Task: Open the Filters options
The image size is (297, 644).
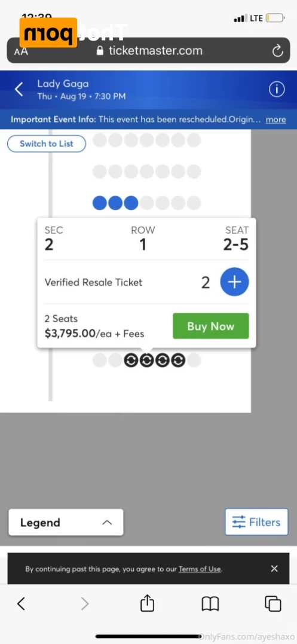Action: 256,522
